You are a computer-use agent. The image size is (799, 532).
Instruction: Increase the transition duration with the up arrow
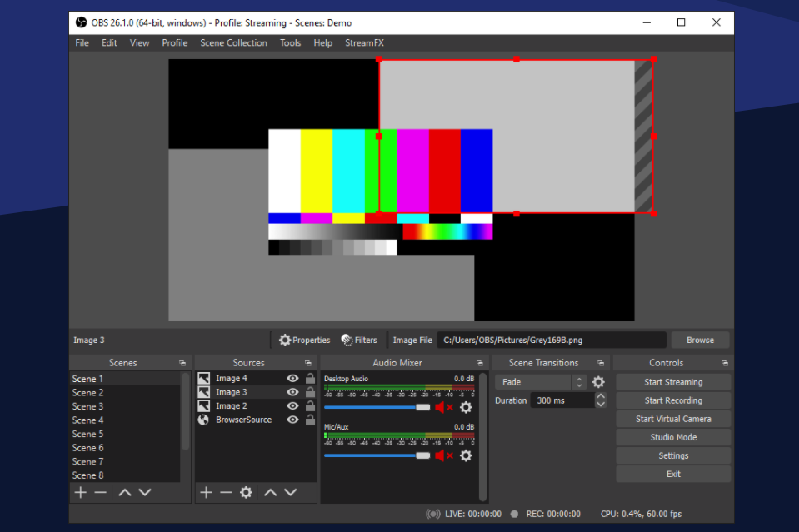pyautogui.click(x=601, y=396)
